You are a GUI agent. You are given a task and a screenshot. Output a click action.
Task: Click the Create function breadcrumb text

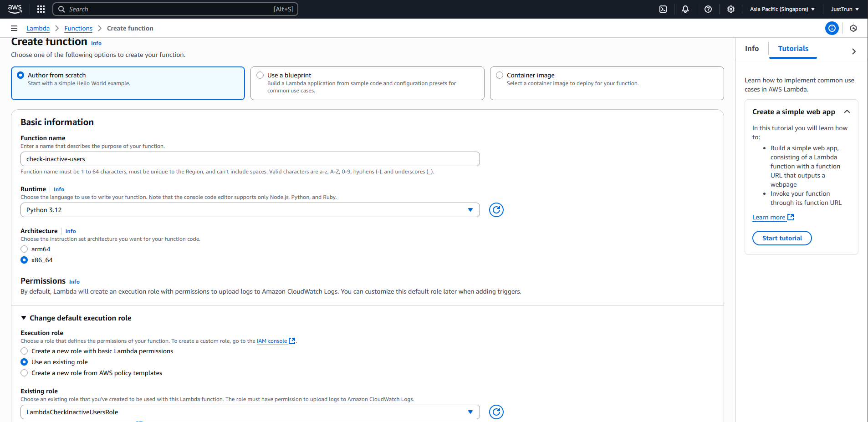[x=130, y=28]
